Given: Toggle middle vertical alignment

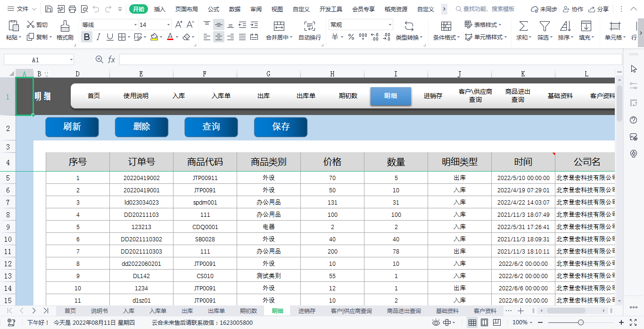Looking at the screenshot, I should click(x=219, y=25).
